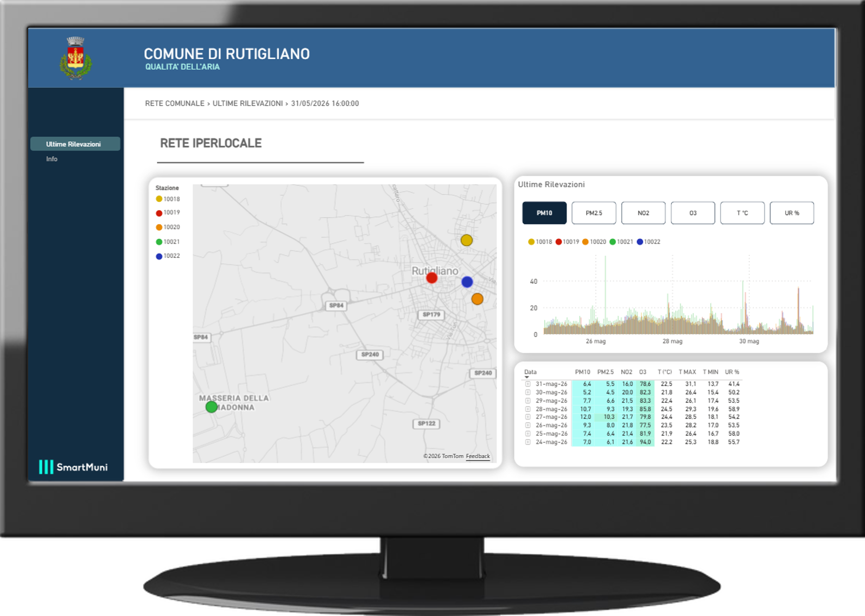The width and height of the screenshot is (865, 616).
Task: Toggle series 10022 in the chart legend
Action: (648, 242)
